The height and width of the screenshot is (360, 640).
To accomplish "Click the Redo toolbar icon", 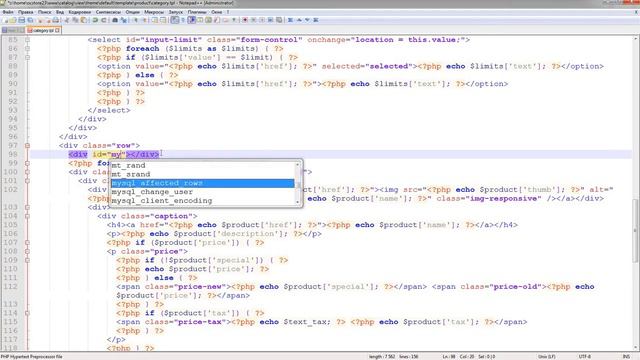I will 104,20.
